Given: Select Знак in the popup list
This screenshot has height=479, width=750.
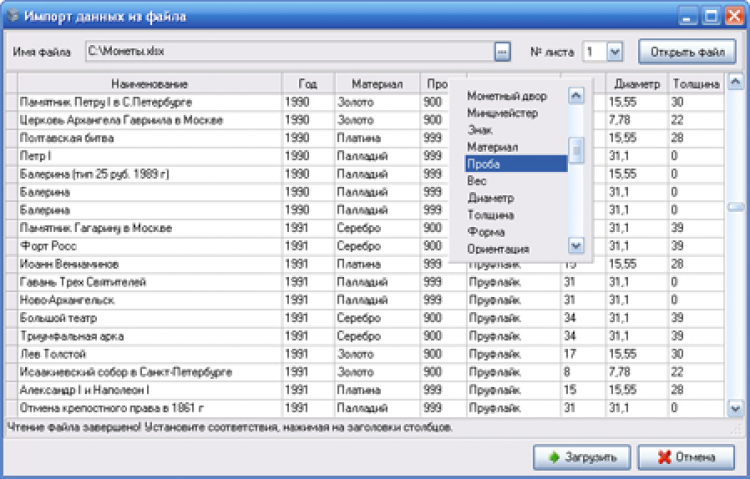Looking at the screenshot, I should click(x=516, y=130).
